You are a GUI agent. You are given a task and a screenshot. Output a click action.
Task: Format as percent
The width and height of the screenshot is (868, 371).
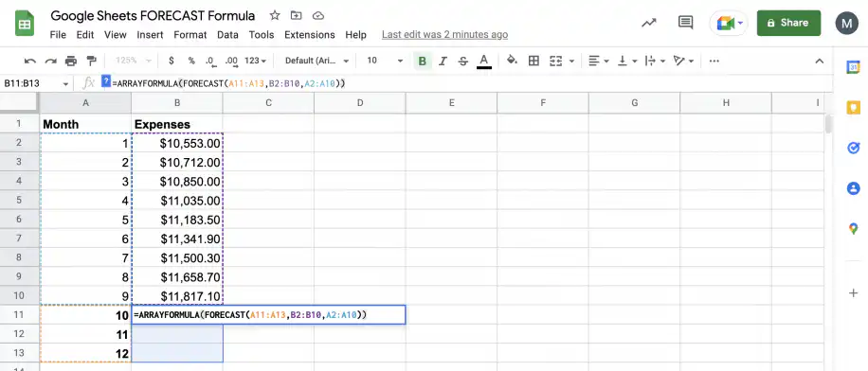click(191, 61)
